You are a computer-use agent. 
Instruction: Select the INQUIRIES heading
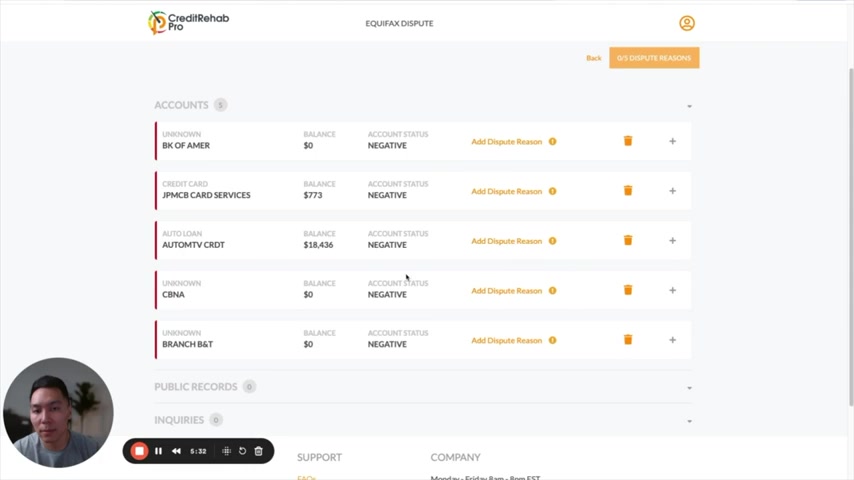pyautogui.click(x=179, y=420)
